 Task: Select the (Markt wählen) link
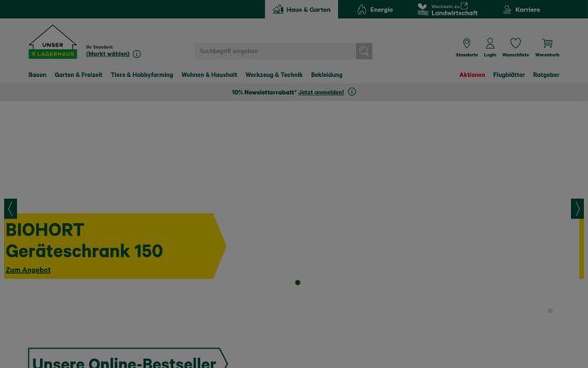(x=108, y=54)
